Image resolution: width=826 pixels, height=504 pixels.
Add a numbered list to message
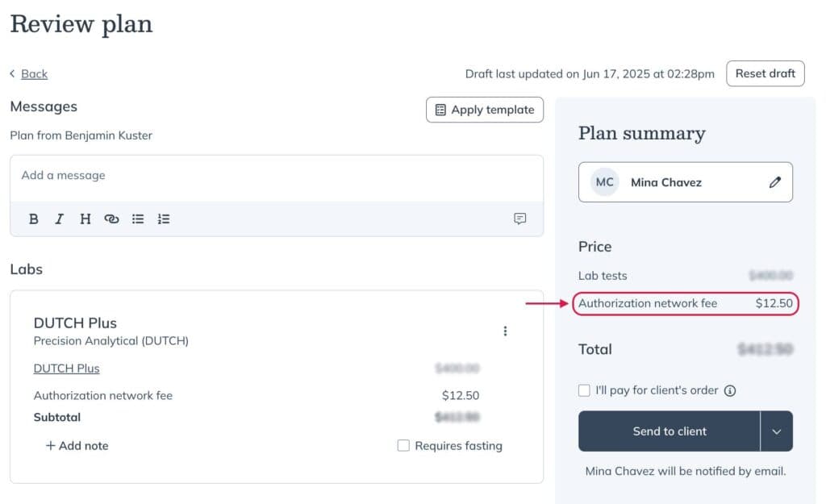coord(164,219)
